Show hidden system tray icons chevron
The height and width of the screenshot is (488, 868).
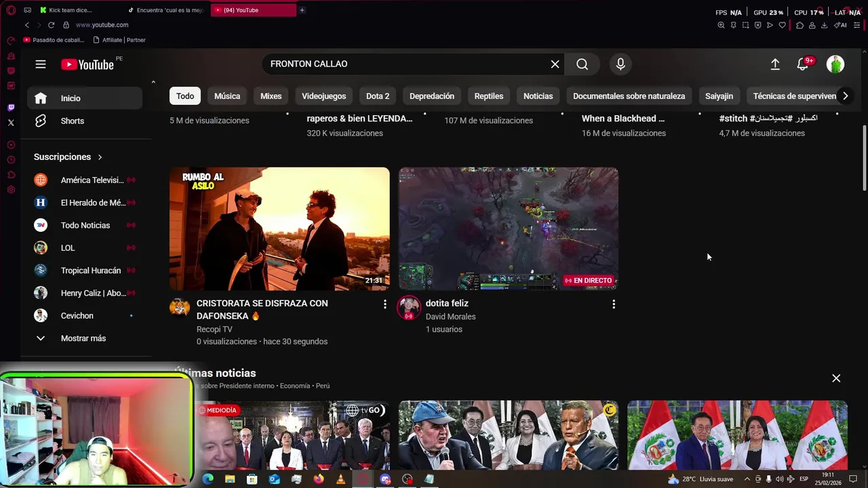pos(747,479)
